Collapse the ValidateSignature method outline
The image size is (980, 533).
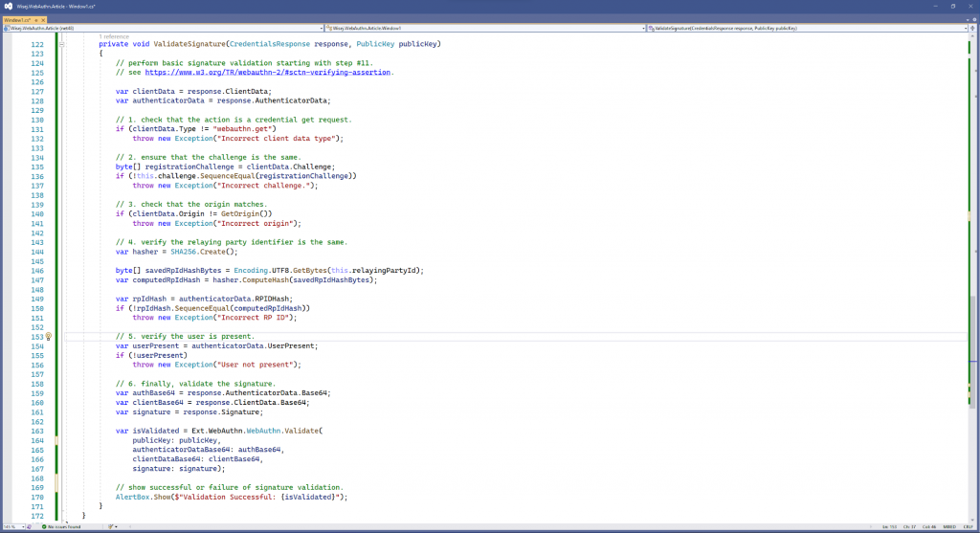coord(61,44)
